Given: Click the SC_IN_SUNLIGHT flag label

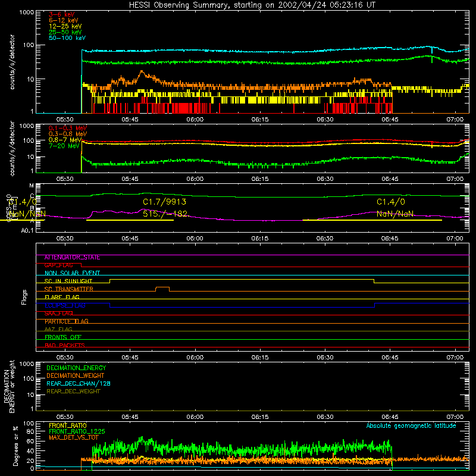Looking at the screenshot, I should [x=68, y=281].
